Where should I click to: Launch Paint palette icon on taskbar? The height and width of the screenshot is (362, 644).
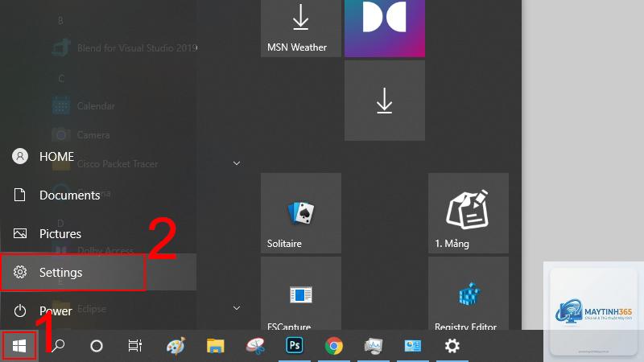(x=175, y=346)
